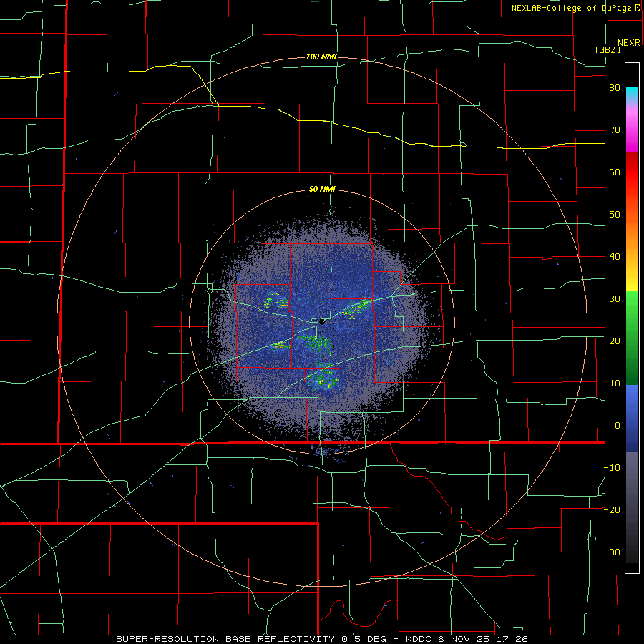Click the 50 value on the dBZ scale
644x644 pixels.
click(x=615, y=215)
